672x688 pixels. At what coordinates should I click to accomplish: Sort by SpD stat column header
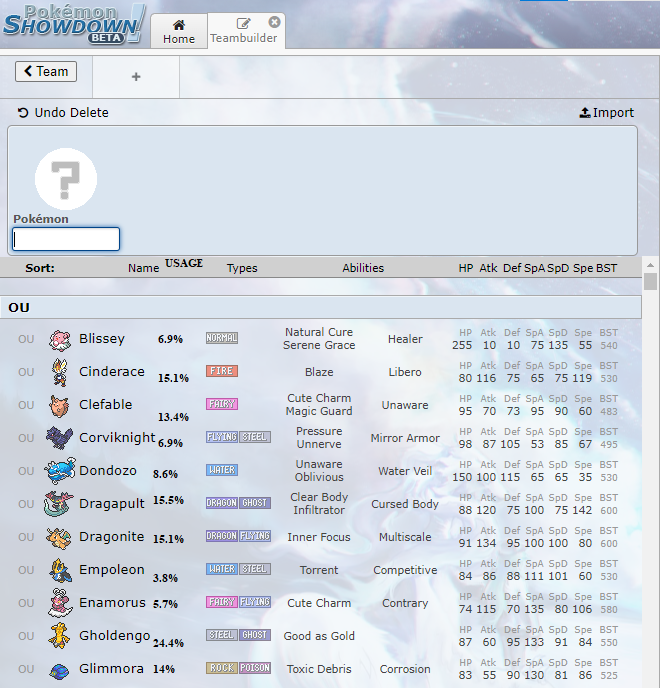click(558, 268)
